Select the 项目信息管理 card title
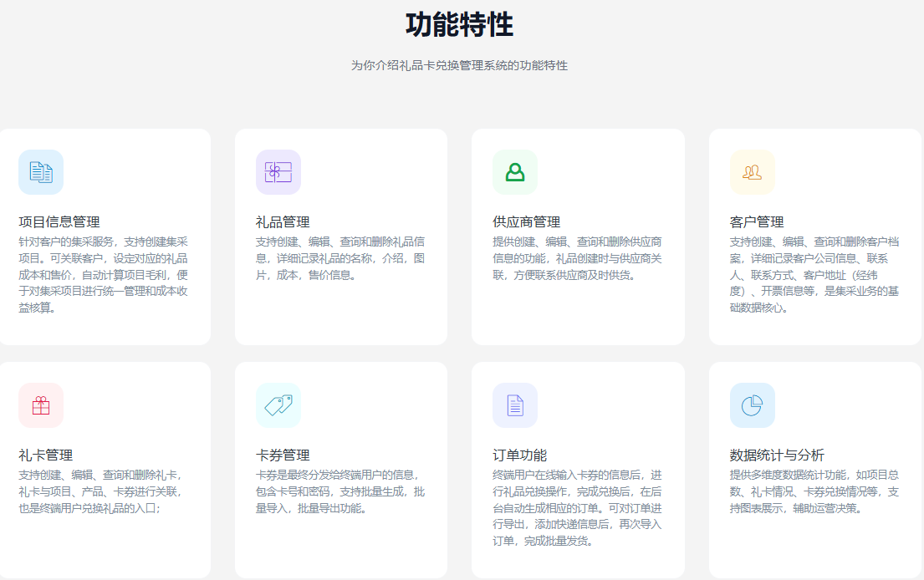 coord(59,222)
